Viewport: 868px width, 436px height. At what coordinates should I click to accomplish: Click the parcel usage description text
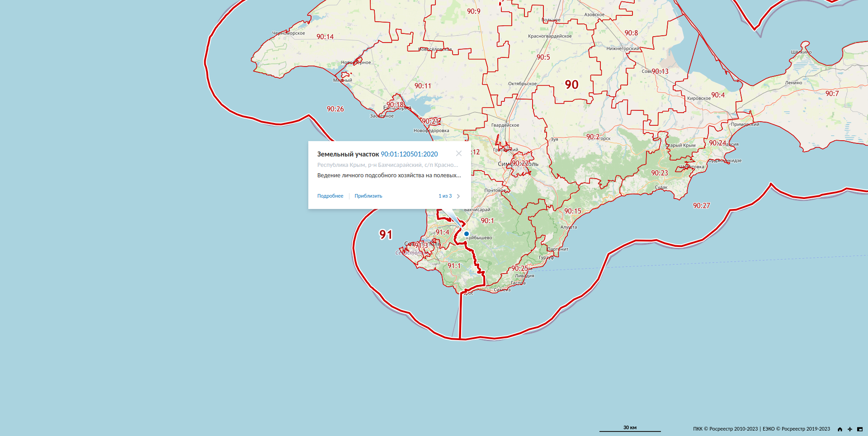[x=389, y=175]
